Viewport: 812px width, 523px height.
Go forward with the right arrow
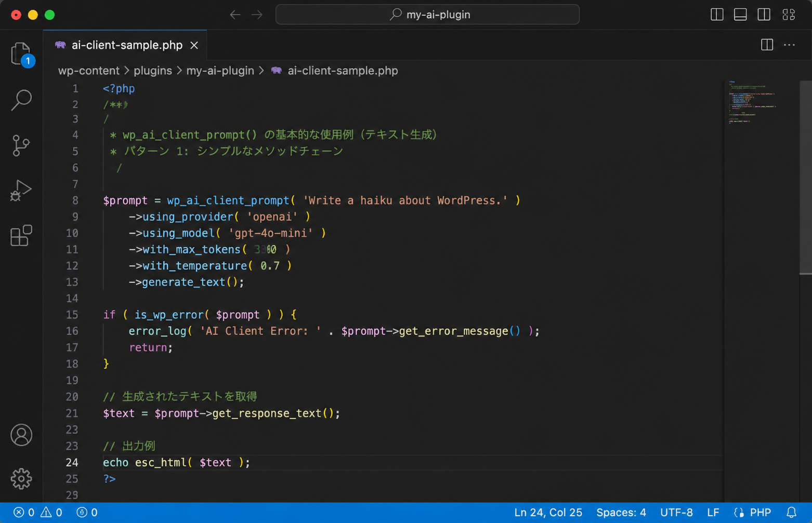click(257, 15)
